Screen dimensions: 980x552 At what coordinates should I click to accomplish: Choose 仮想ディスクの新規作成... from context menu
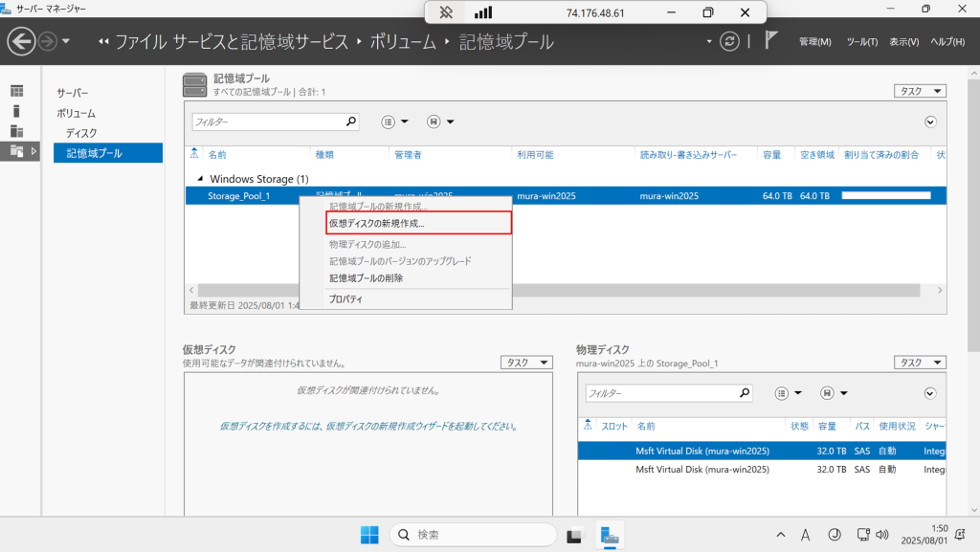click(x=418, y=223)
